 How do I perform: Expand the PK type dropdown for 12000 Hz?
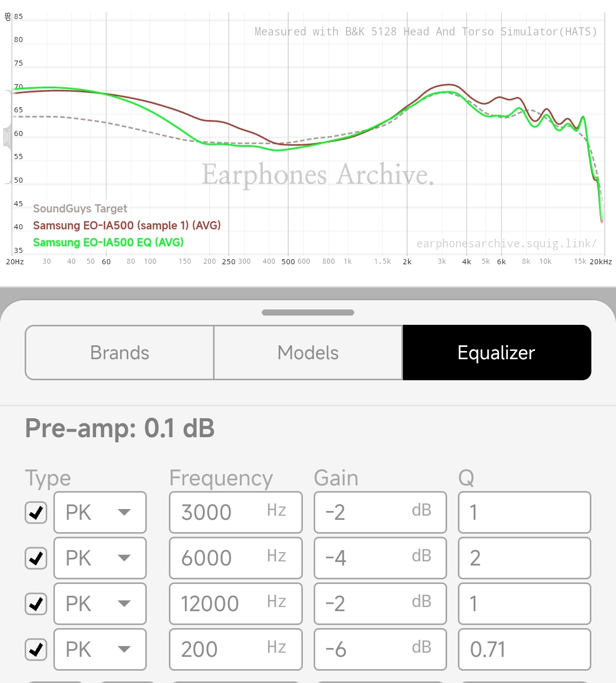coord(100,604)
